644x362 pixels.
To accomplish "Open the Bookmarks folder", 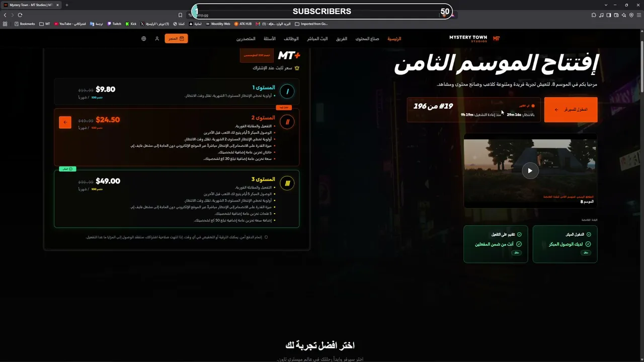I will (25, 24).
